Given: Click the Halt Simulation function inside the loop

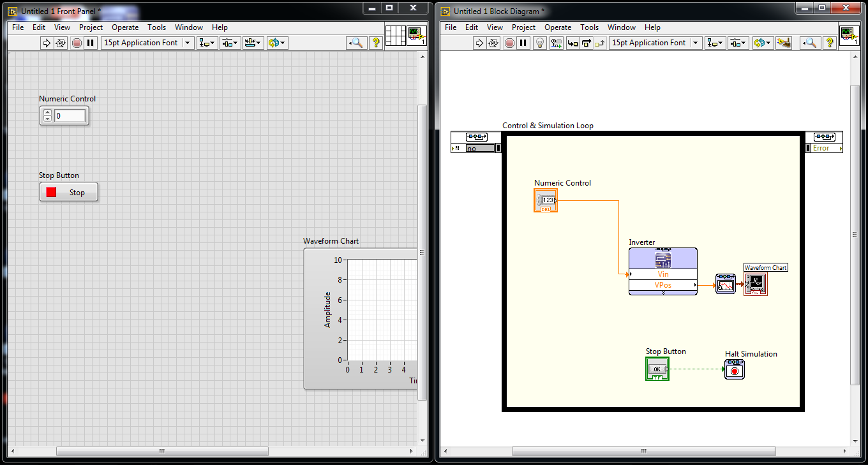Looking at the screenshot, I should [735, 369].
